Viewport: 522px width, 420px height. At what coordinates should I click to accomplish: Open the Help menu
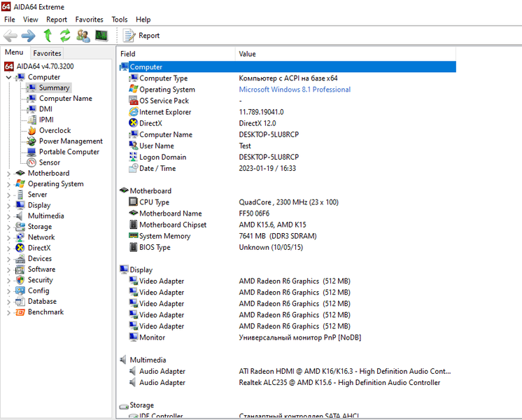143,20
